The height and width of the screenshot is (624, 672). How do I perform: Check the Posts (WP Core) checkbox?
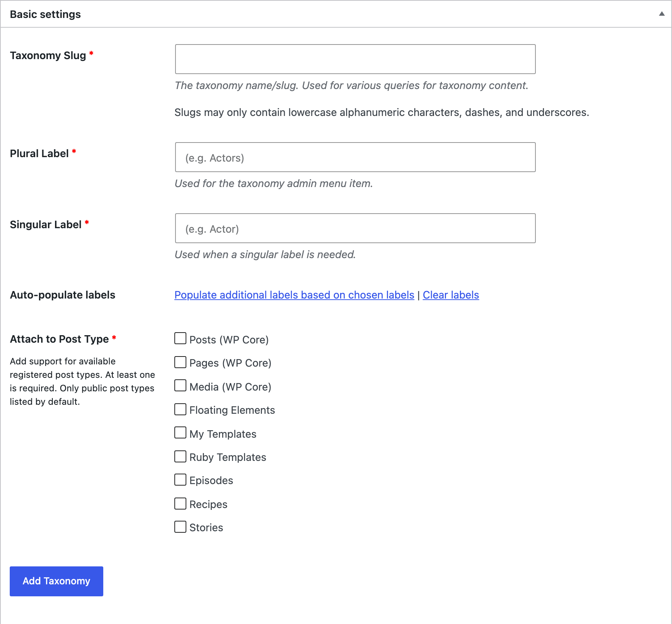[x=180, y=339]
